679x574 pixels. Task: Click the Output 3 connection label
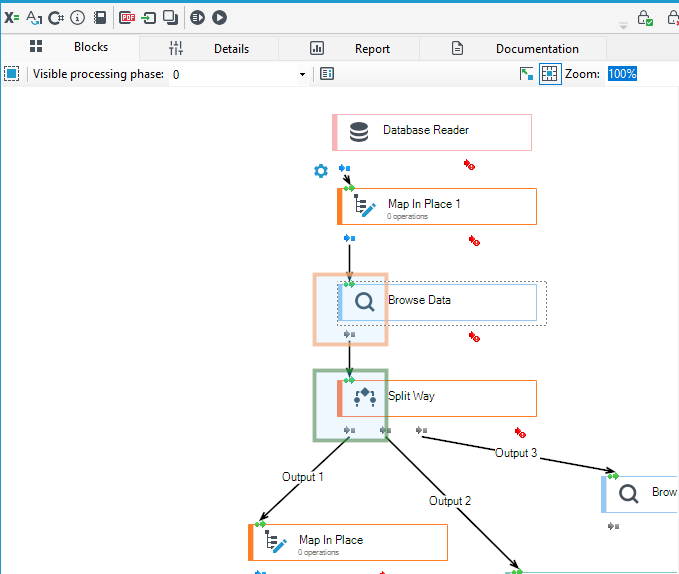[x=516, y=453]
